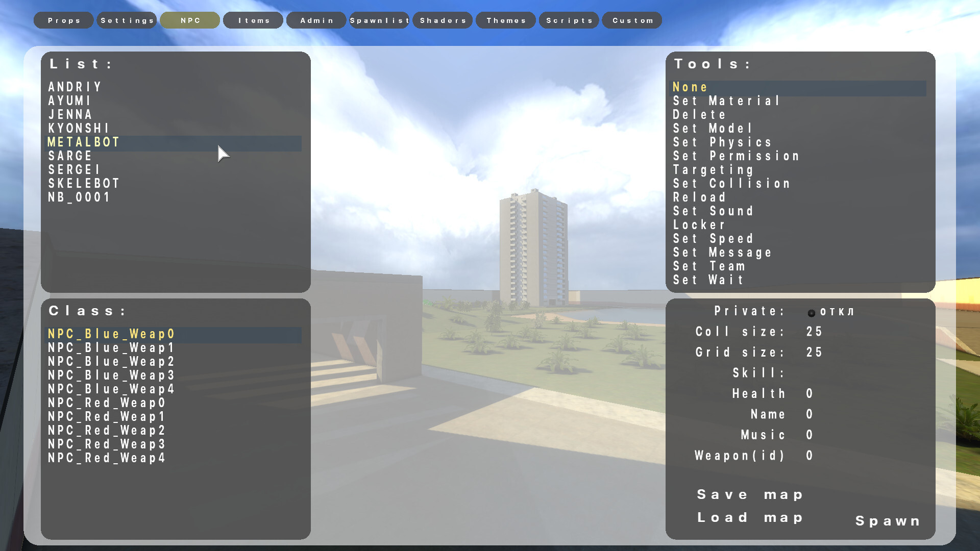
Task: Open the Custom tab
Action: point(632,20)
